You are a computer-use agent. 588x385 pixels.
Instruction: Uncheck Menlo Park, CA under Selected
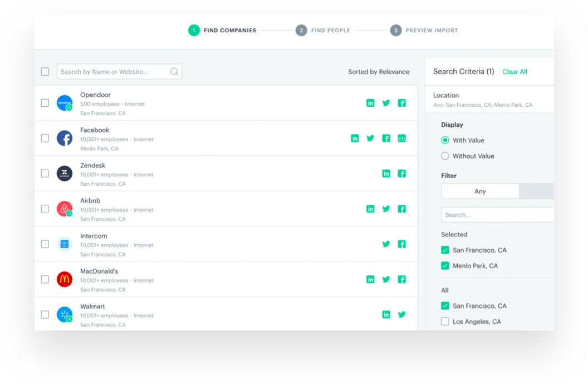coord(445,265)
